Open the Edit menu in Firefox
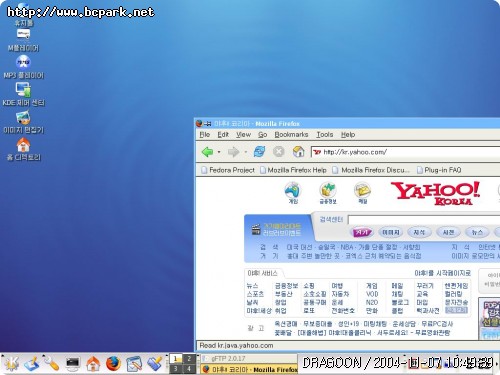Screen dimensions: 500x375 tap(223, 135)
